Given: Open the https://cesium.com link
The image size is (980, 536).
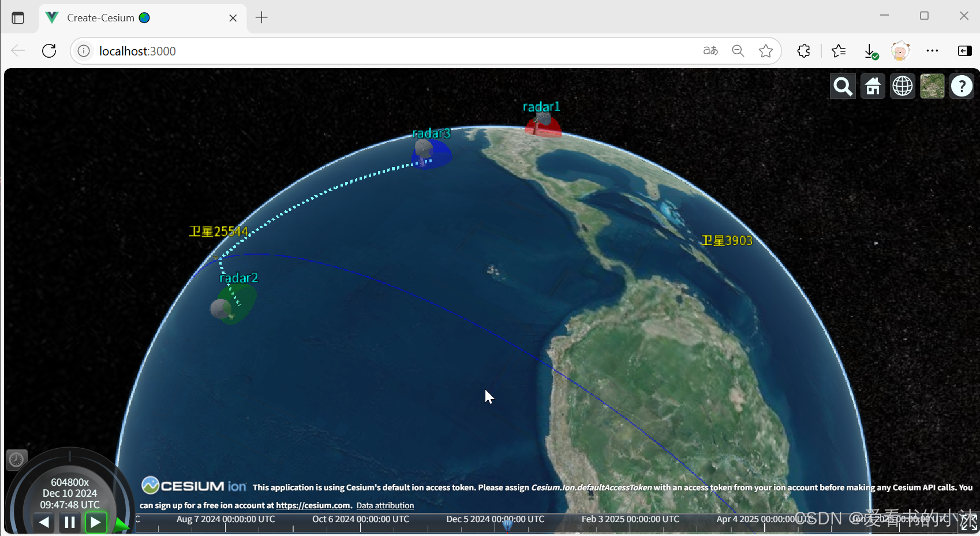Looking at the screenshot, I should (x=313, y=505).
